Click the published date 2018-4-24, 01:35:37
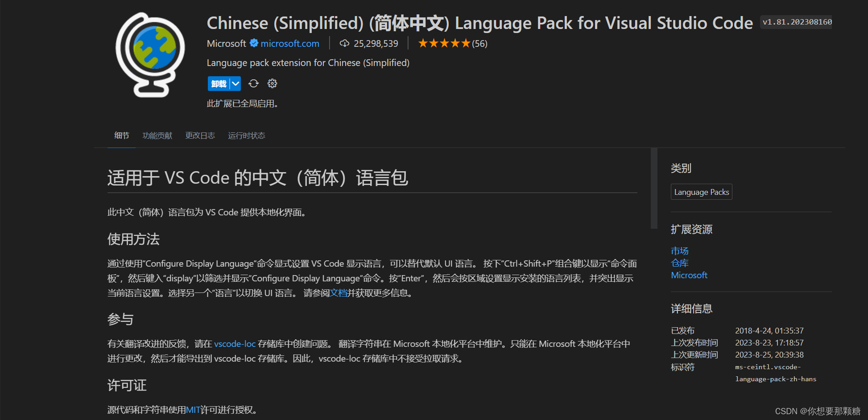This screenshot has height=420, width=868. coord(769,331)
